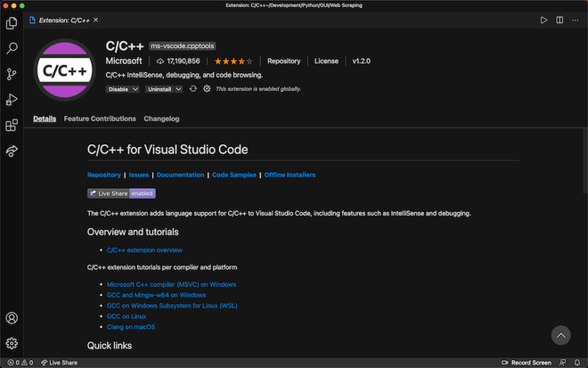Image resolution: width=588 pixels, height=368 pixels.
Task: Open the Explorer view in activity bar
Action: (x=12, y=22)
